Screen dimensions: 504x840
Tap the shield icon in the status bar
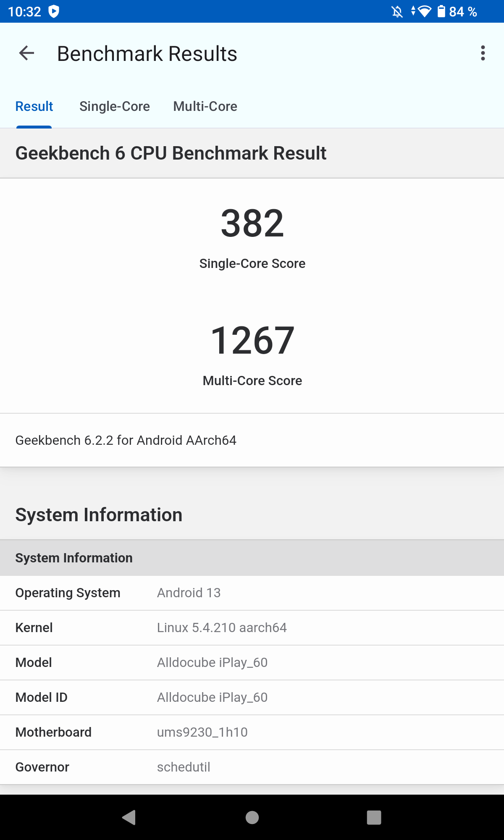54,11
